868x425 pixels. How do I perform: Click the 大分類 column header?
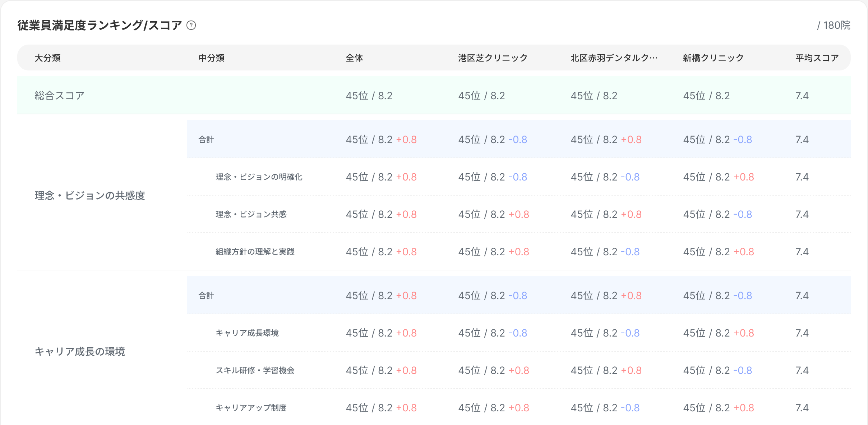47,58
